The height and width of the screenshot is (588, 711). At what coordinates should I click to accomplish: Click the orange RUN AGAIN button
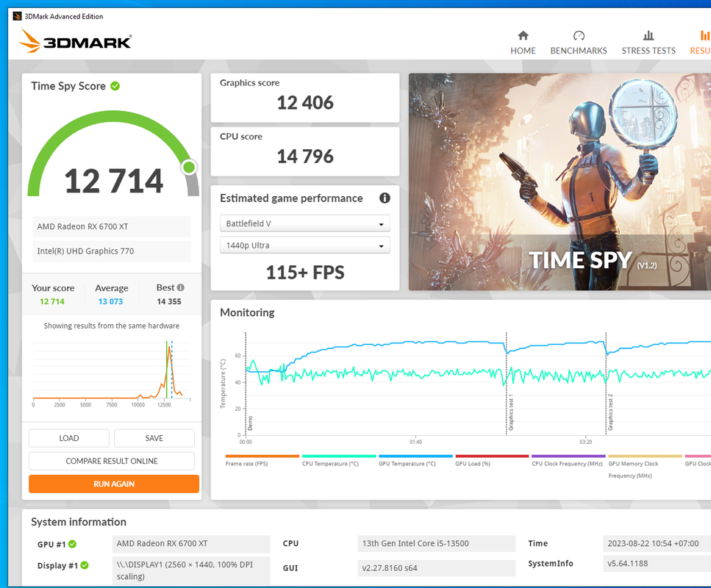(x=114, y=484)
